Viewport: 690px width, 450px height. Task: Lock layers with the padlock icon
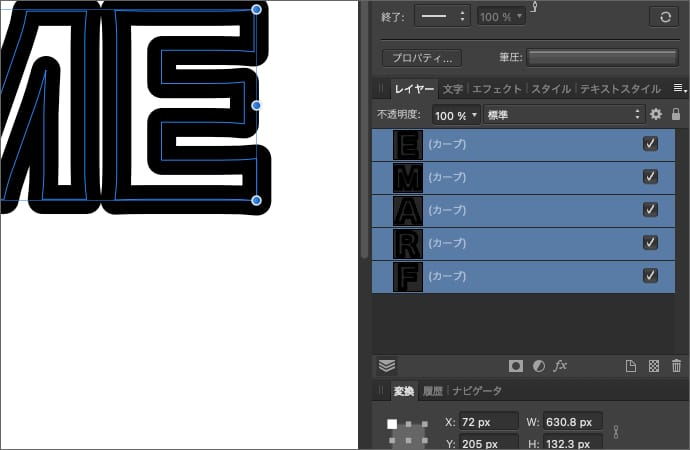click(676, 115)
